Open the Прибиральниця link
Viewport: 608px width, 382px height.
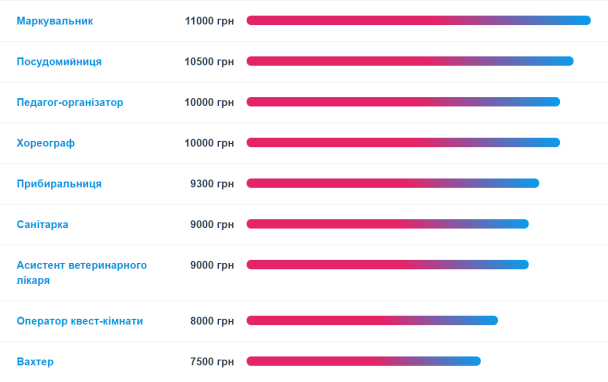[x=59, y=184]
